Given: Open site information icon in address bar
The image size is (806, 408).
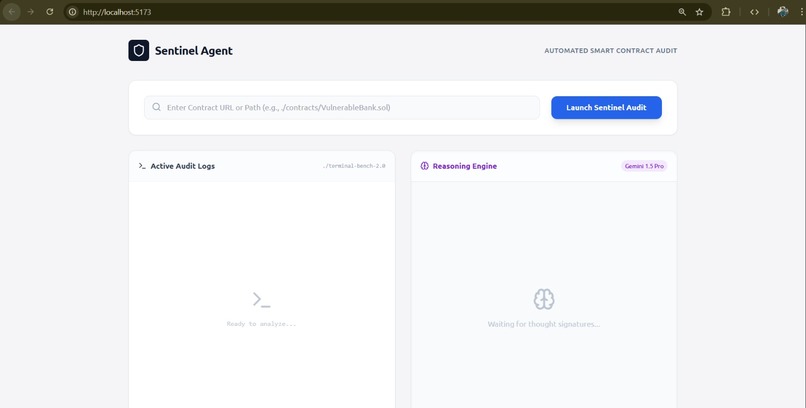Looking at the screenshot, I should pos(72,12).
